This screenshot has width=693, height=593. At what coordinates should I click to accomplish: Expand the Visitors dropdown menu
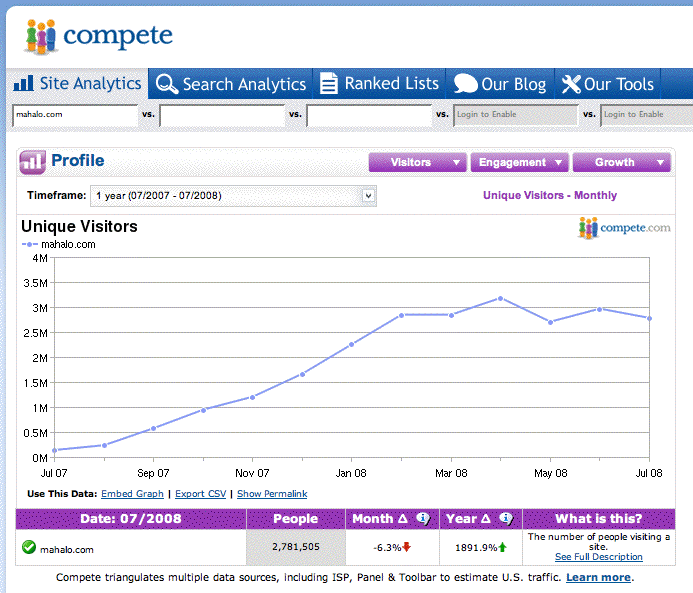coord(418,162)
